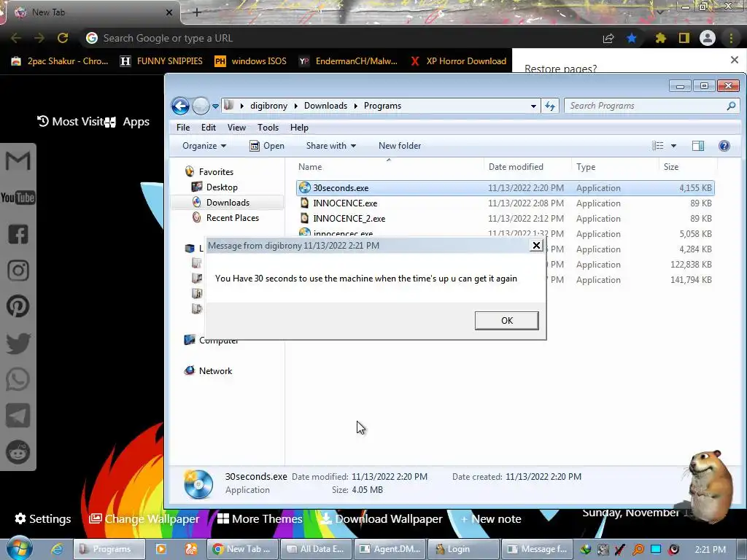Open the Help menu

pyautogui.click(x=299, y=128)
